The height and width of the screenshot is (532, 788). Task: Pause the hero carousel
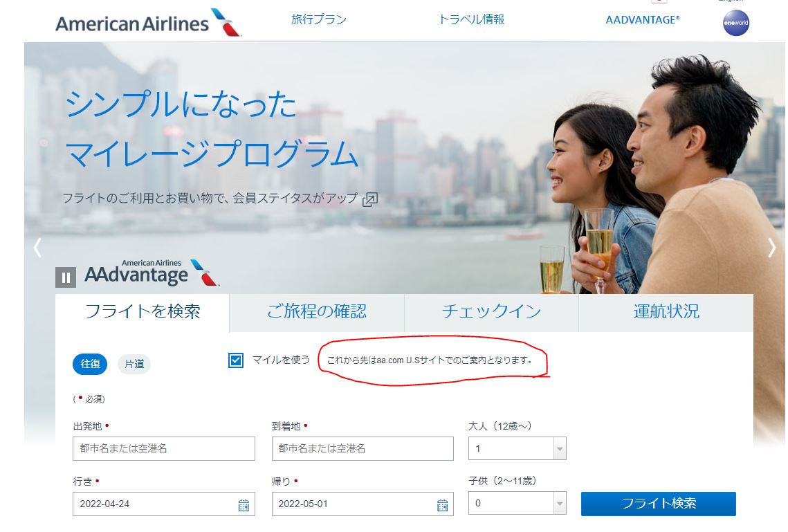65,277
